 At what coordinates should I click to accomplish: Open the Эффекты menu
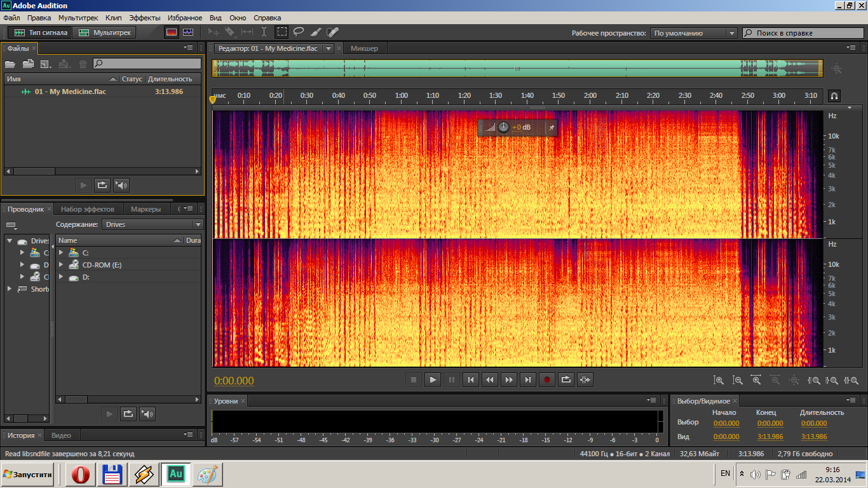click(145, 18)
